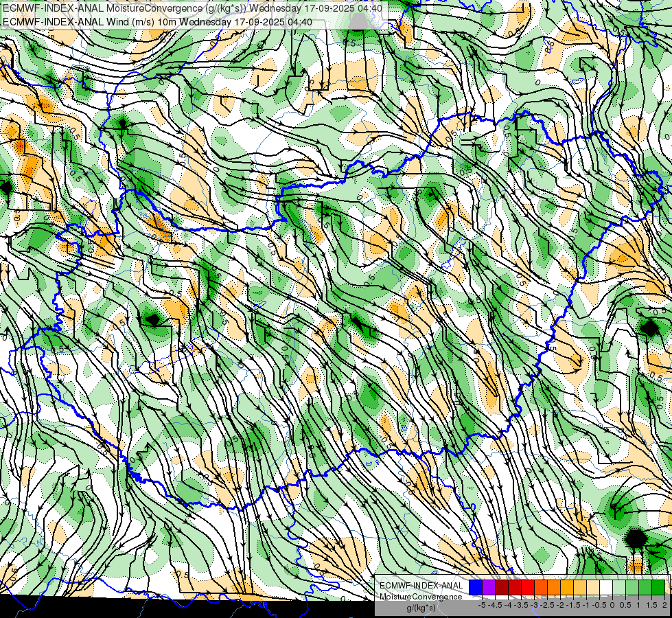Click the -5 tick value on legend
Image resolution: width=672 pixels, height=618 pixels.
tap(482, 605)
